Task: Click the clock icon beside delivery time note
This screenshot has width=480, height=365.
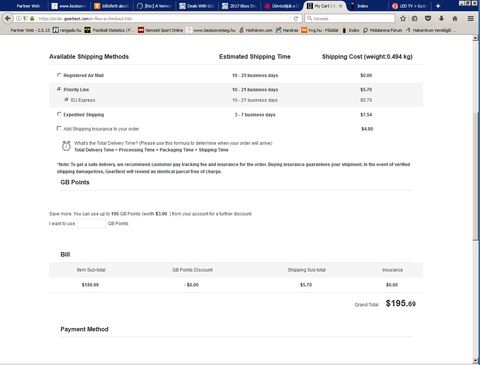Action: pos(66,146)
